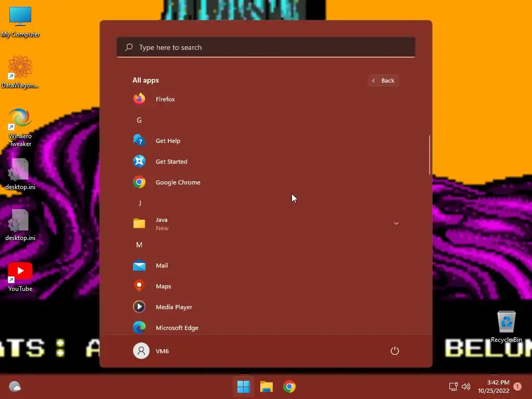Viewport: 532px width, 399px height.
Task: Click the "Get Started" app label
Action: (171, 162)
